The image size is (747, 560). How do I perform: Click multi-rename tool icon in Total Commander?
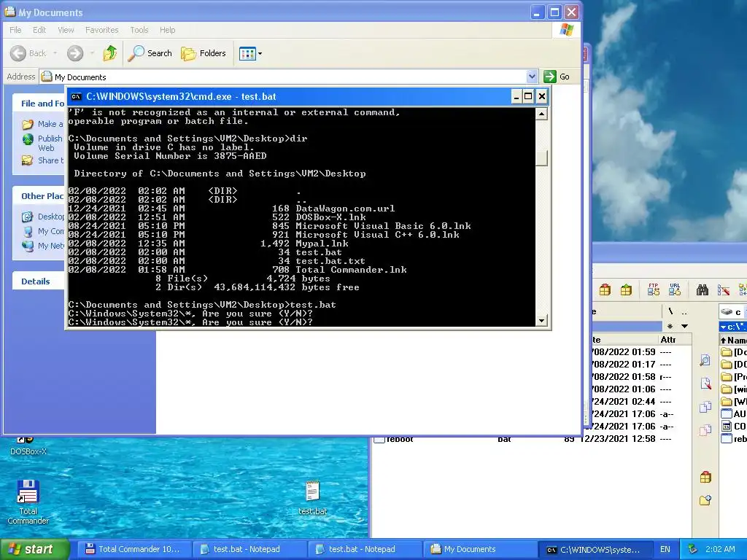pyautogui.click(x=723, y=289)
